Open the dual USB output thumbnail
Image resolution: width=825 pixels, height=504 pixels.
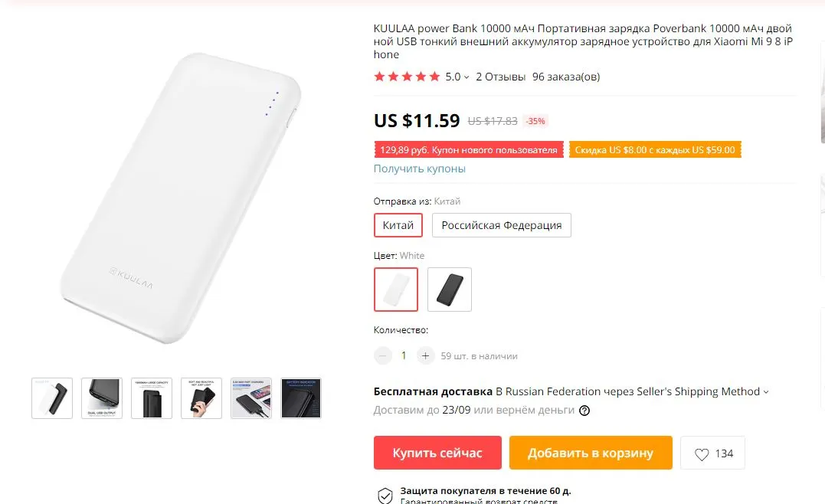[x=102, y=398]
